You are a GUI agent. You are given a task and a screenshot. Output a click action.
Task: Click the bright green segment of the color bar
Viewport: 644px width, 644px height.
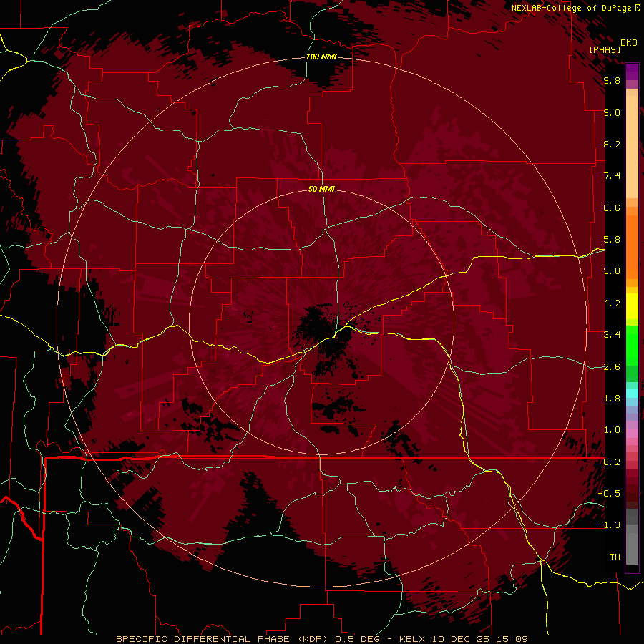point(632,345)
